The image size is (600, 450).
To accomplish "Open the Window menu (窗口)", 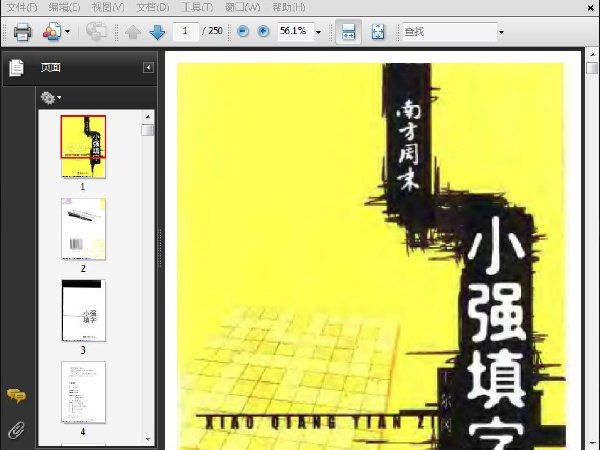I will click(x=243, y=7).
